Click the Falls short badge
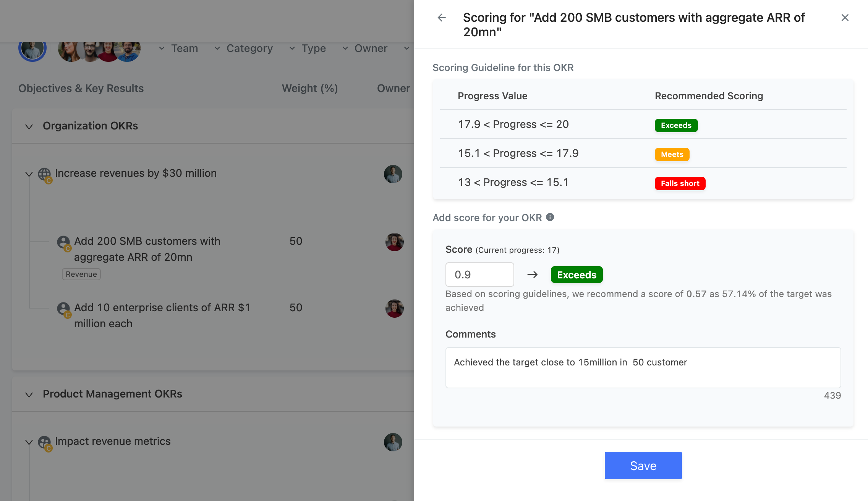The image size is (868, 501). pos(680,183)
